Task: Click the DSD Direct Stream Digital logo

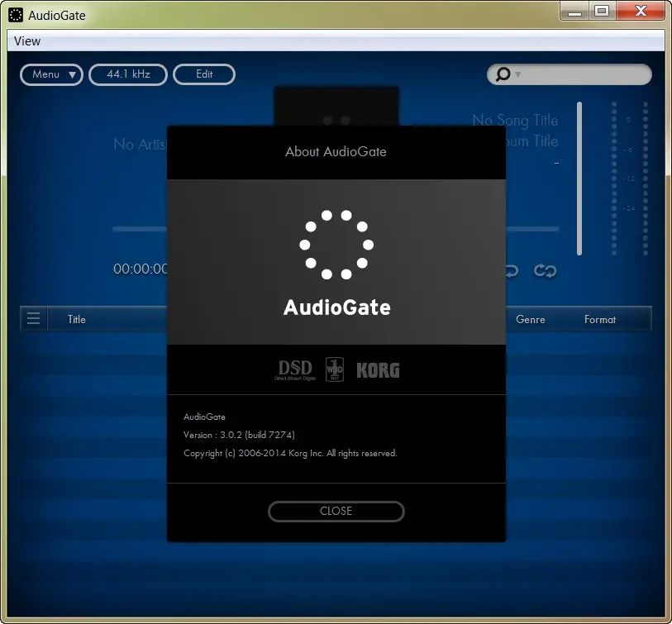Action: pos(295,370)
